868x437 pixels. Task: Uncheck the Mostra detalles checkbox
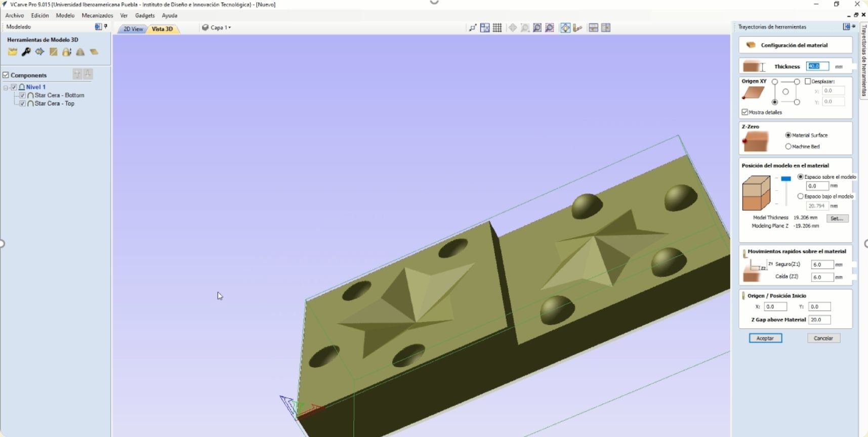(745, 112)
